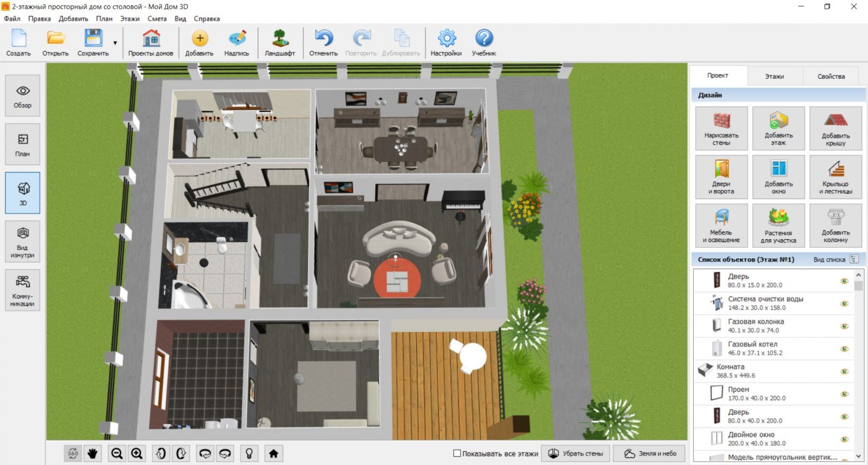Hide the Газовый котел object via eye icon
The width and height of the screenshot is (868, 465).
tap(844, 349)
